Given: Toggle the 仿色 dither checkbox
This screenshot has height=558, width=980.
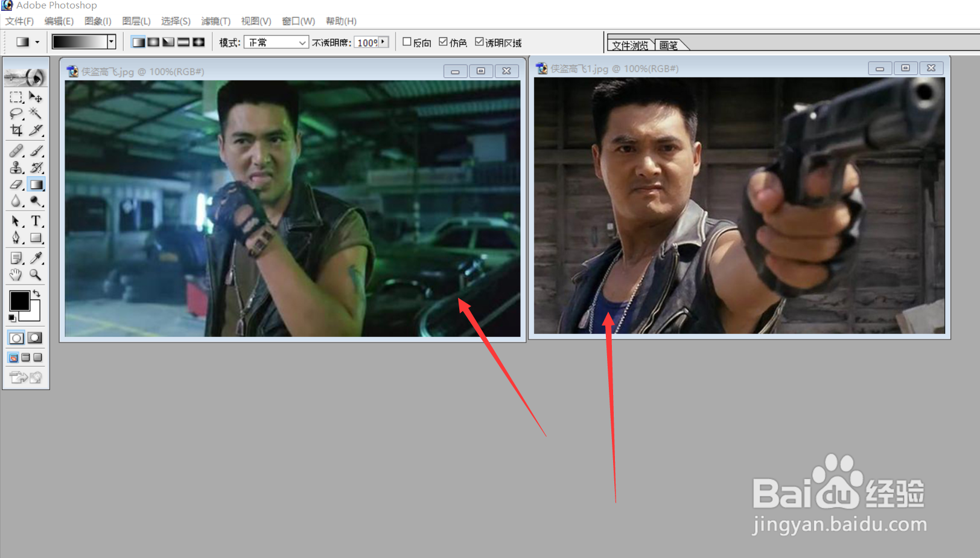Looking at the screenshot, I should 443,42.
